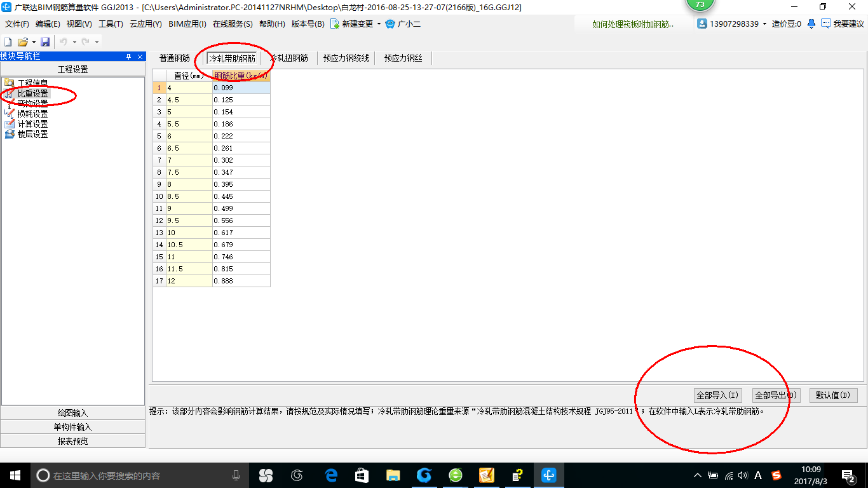Click weight cell 0.888 for diameter 12
The image size is (868, 488).
pos(241,281)
